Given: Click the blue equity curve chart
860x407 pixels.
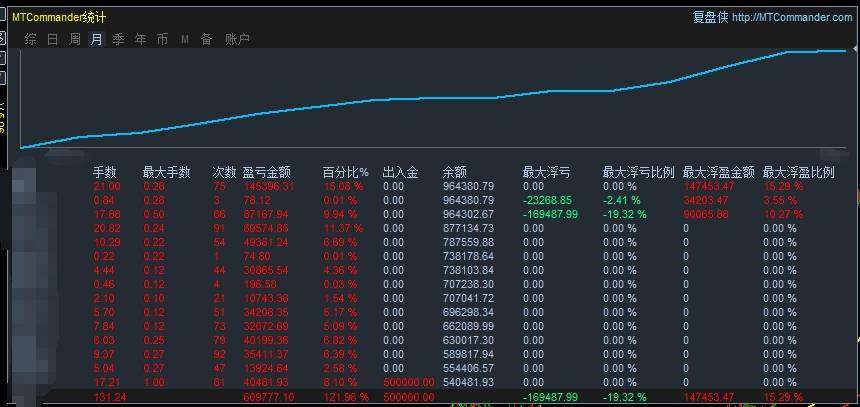Looking at the screenshot, I should (x=432, y=98).
